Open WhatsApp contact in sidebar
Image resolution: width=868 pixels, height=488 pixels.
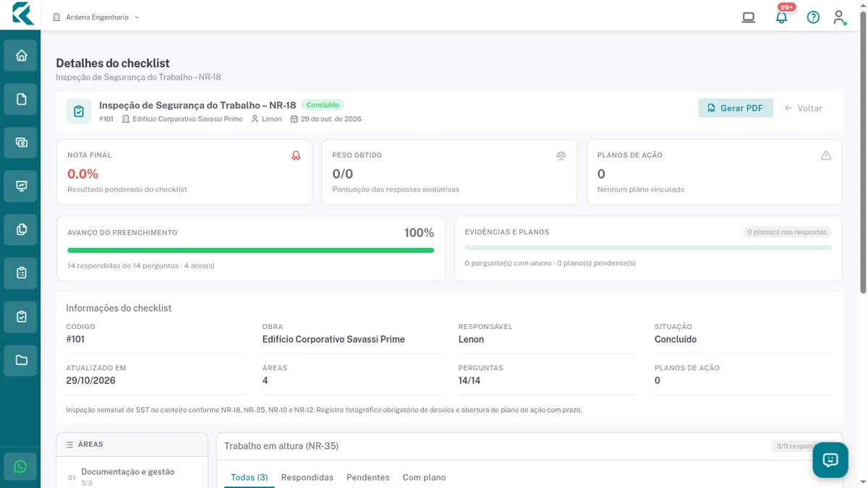point(20,466)
